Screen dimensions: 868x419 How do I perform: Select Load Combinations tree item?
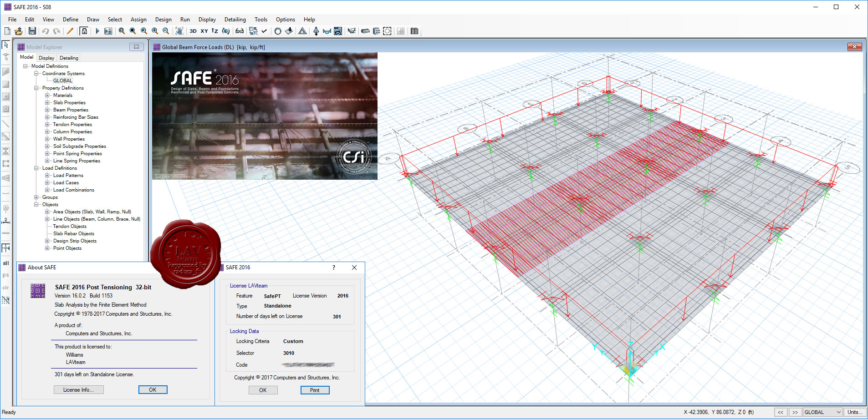pos(74,190)
